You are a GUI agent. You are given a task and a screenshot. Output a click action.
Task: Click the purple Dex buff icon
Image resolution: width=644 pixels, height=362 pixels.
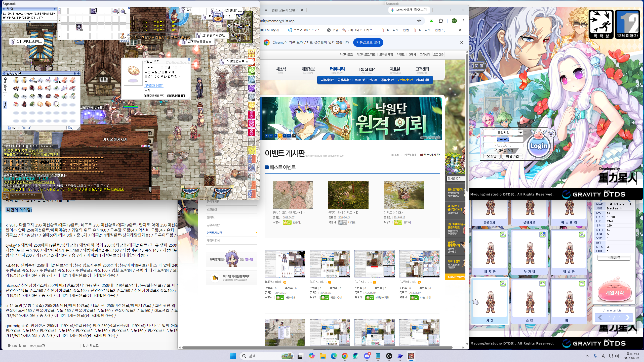pos(252,88)
